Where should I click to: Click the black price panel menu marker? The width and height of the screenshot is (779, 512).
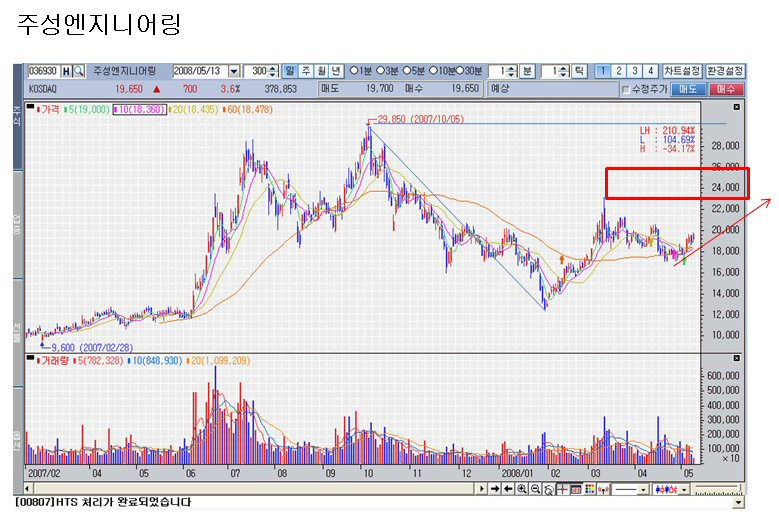[31, 106]
